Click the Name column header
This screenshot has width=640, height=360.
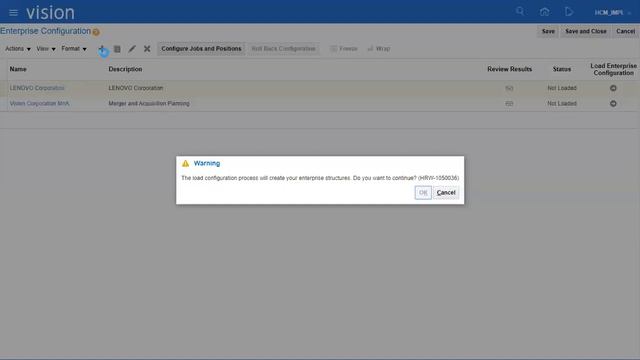18,69
